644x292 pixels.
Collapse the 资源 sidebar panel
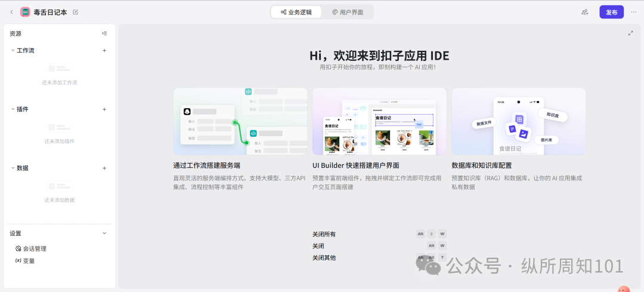tap(104, 33)
